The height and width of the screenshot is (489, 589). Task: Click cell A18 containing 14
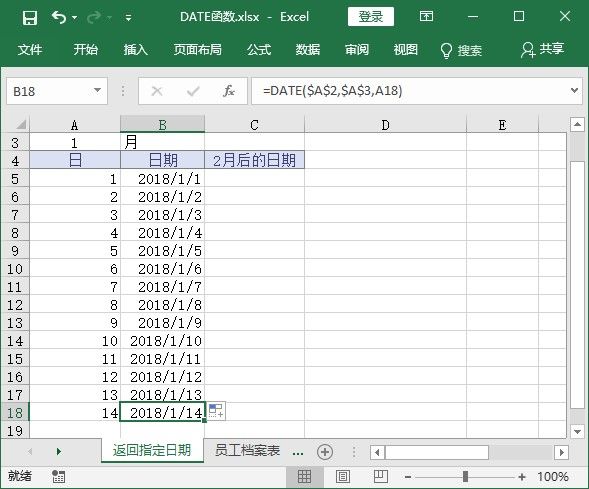(75, 413)
